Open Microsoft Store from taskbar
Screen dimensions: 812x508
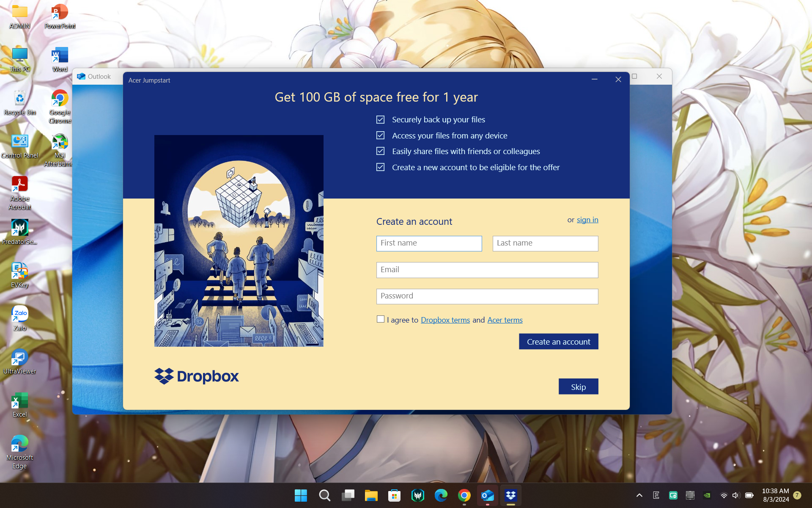click(394, 495)
